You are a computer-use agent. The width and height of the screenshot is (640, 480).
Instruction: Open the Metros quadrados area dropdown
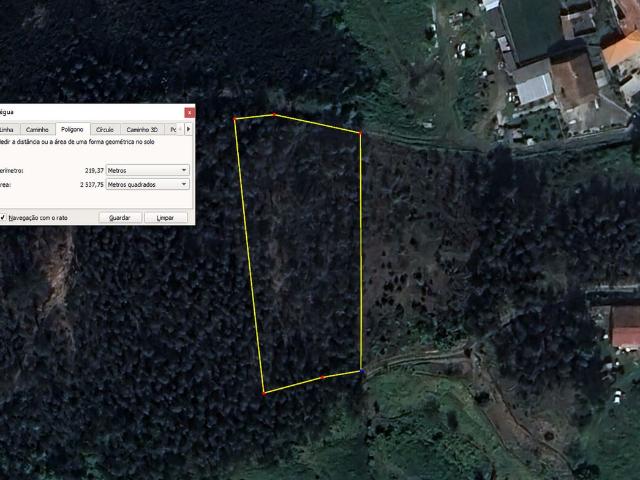pos(147,184)
